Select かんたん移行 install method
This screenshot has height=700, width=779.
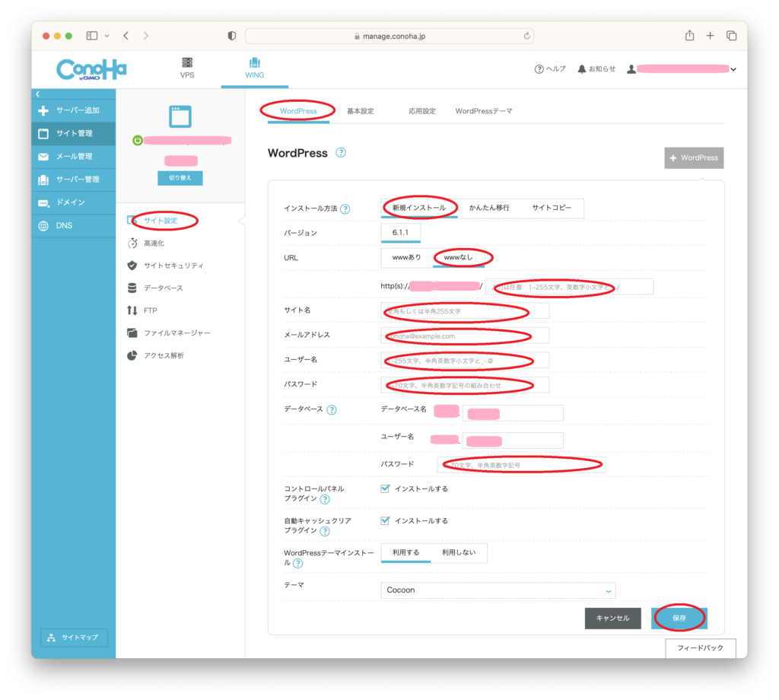[489, 208]
